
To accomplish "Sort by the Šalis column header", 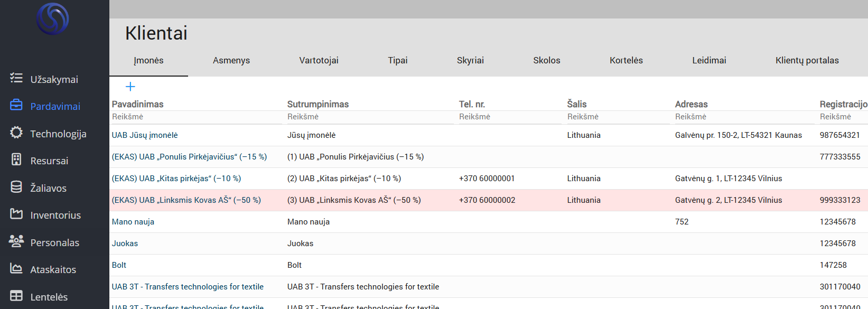I will coord(577,104).
